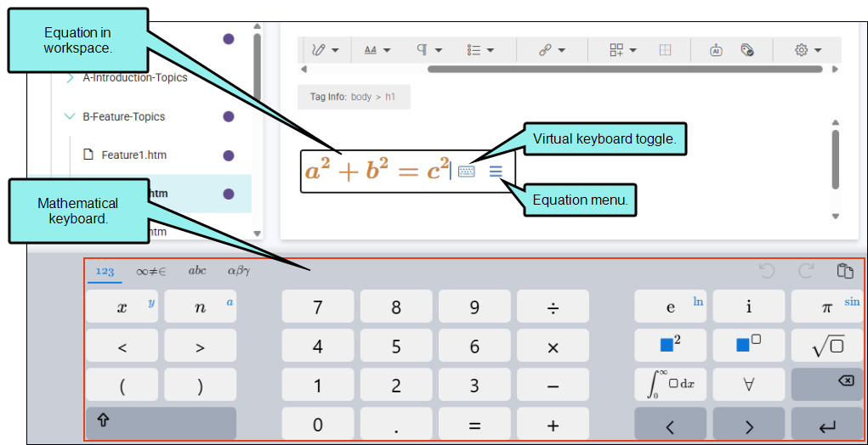Switch to the abc letters keyboard tab
The image size is (868, 445).
pyautogui.click(x=197, y=271)
